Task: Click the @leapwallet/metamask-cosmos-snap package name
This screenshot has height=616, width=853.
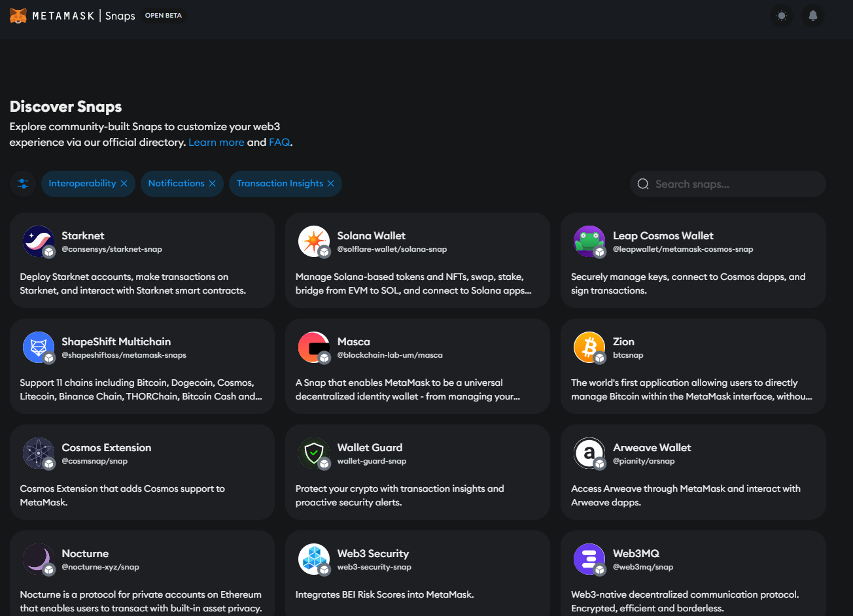Action: tap(683, 249)
